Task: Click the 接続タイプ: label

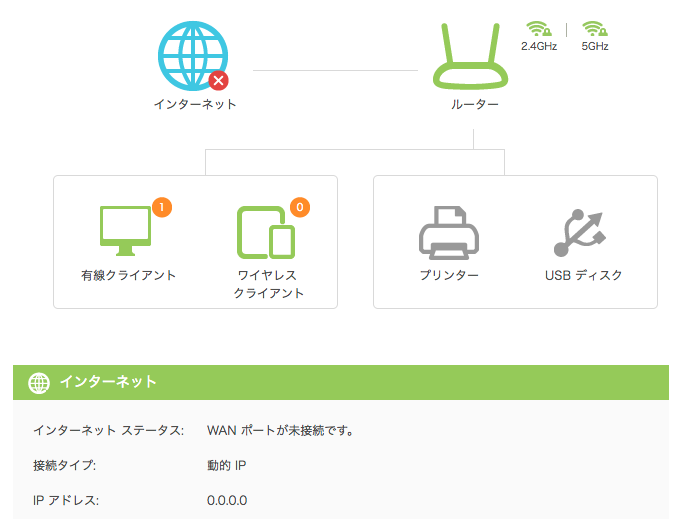Action: click(64, 465)
